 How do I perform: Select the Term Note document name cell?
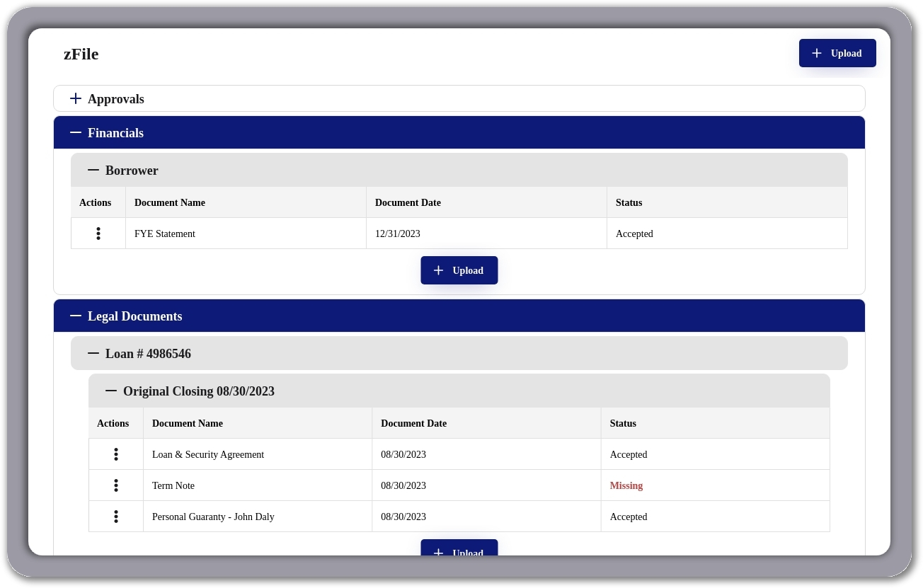tap(173, 485)
